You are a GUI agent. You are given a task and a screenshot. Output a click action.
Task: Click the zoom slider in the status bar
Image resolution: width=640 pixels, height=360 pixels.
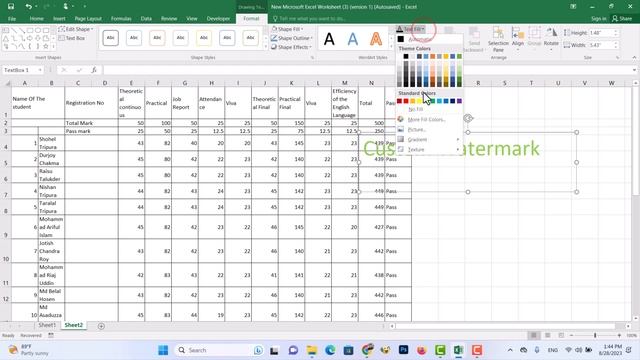pos(595,335)
